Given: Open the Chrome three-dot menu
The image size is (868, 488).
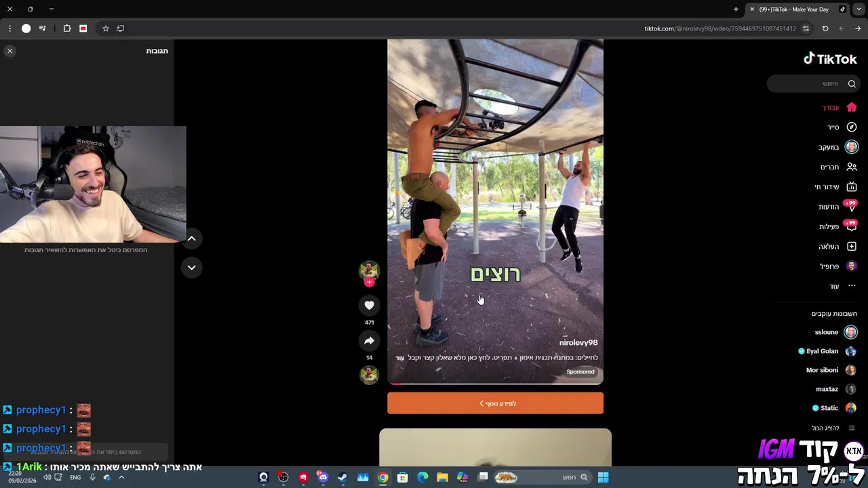Looking at the screenshot, I should pyautogui.click(x=9, y=28).
